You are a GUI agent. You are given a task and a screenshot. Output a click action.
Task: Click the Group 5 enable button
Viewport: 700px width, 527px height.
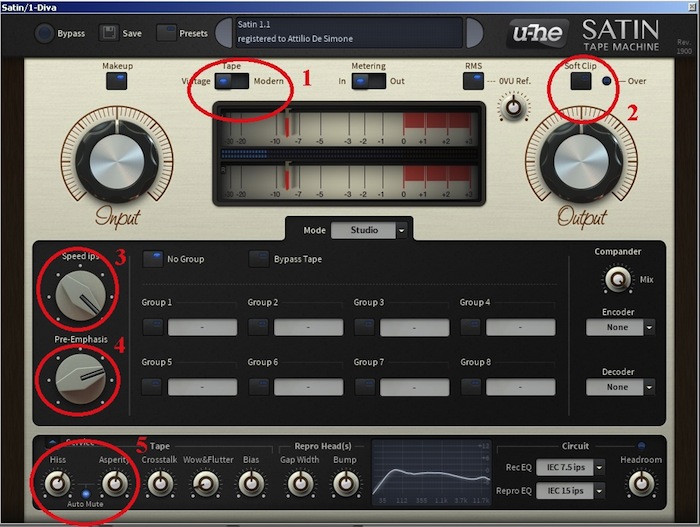pos(153,386)
